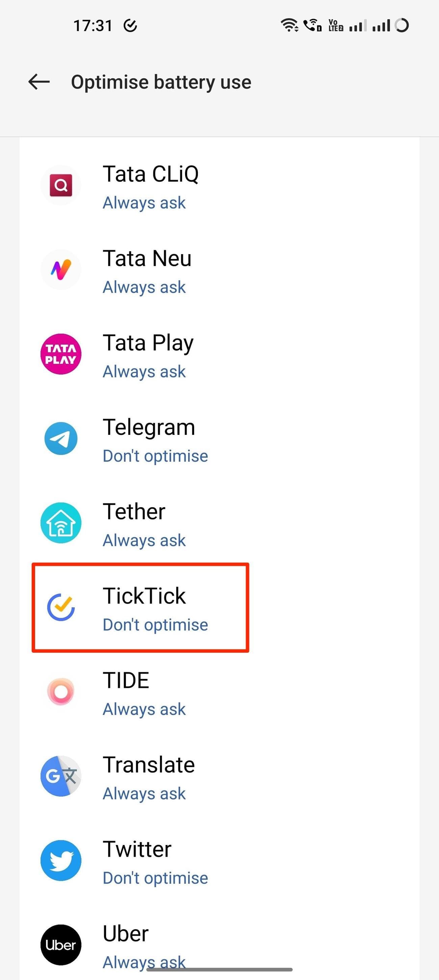Tap the TickTick checkmark icon
439x980 pixels.
(x=61, y=607)
